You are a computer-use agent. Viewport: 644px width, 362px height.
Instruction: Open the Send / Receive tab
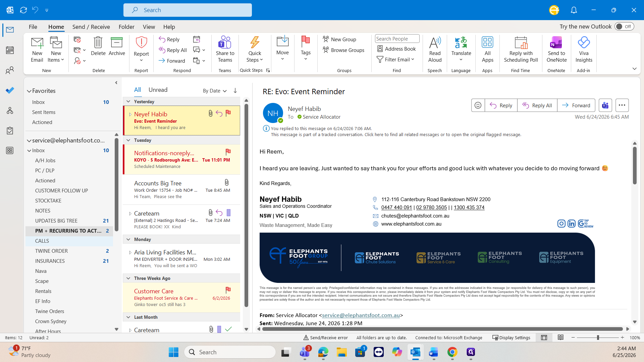pos(91,27)
